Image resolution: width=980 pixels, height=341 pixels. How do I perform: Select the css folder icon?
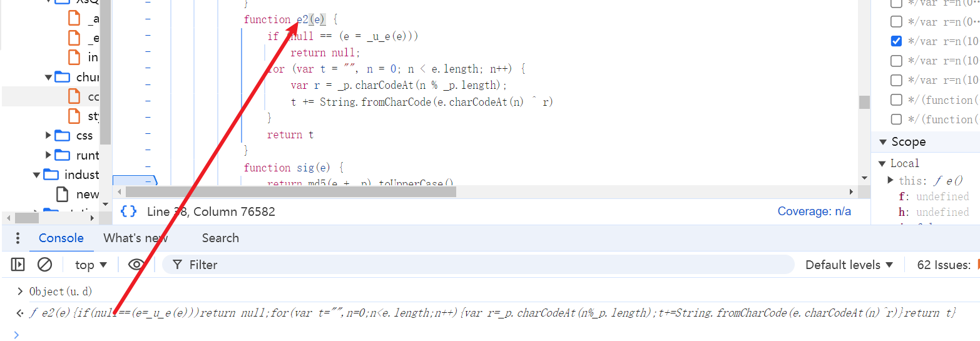pyautogui.click(x=63, y=135)
